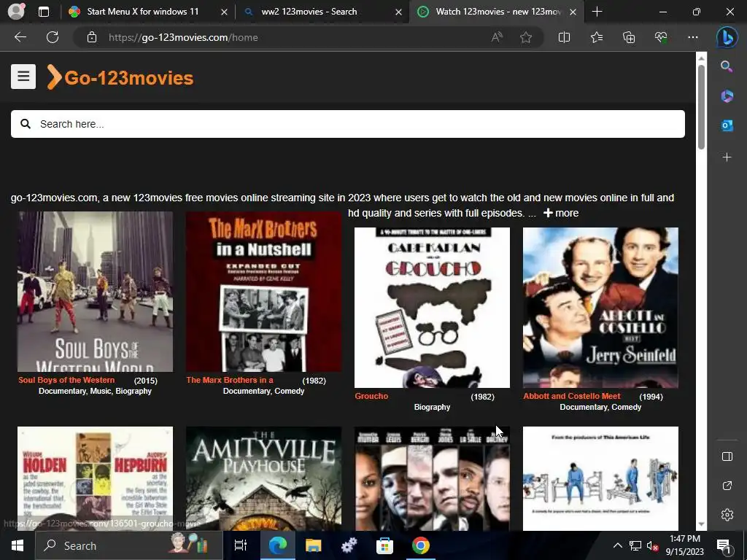Switch to 'Start Menu X for windows 11' tab

click(x=142, y=12)
